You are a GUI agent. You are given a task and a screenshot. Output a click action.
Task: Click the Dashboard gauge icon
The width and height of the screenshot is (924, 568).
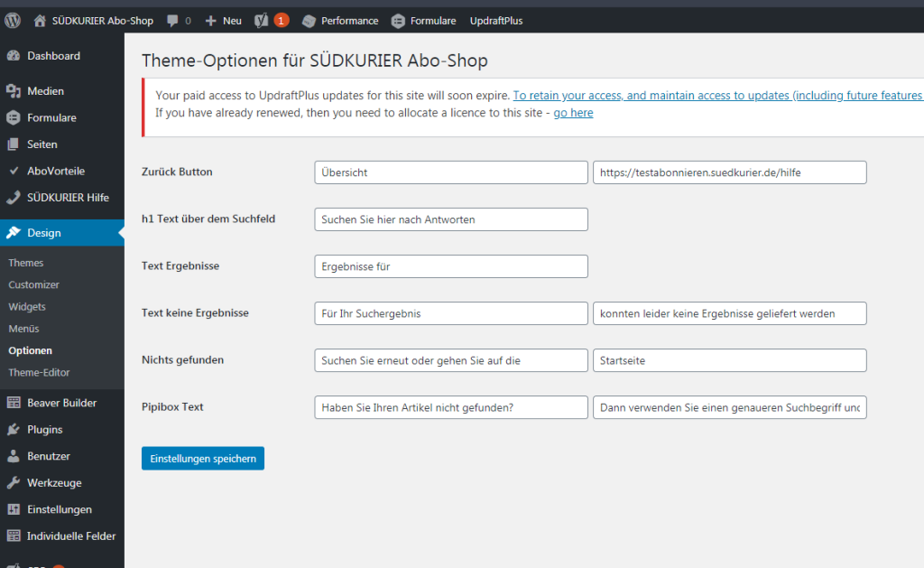pyautogui.click(x=13, y=56)
